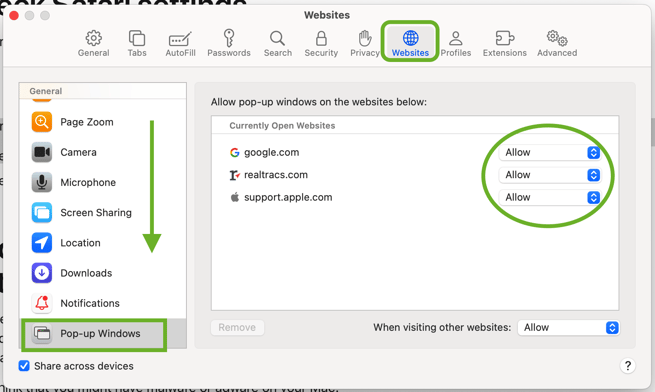
Task: Open the Allow dropdown for support.apple.com
Action: tap(550, 197)
